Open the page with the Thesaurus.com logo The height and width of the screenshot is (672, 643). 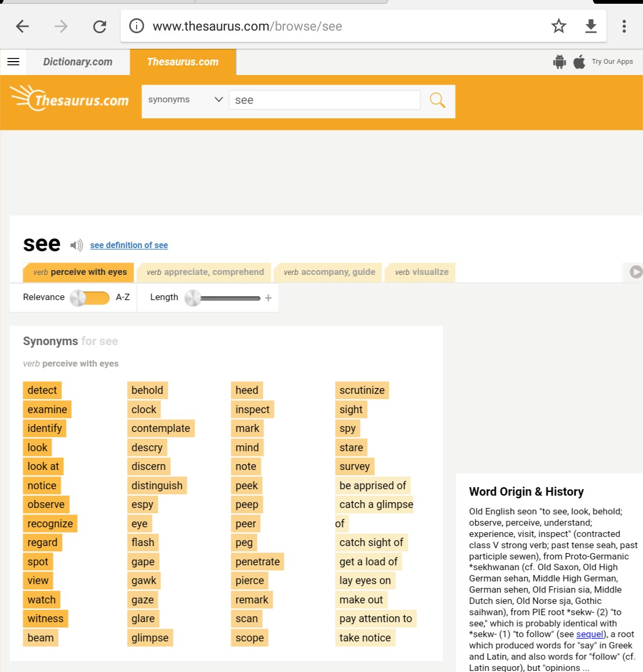click(69, 99)
